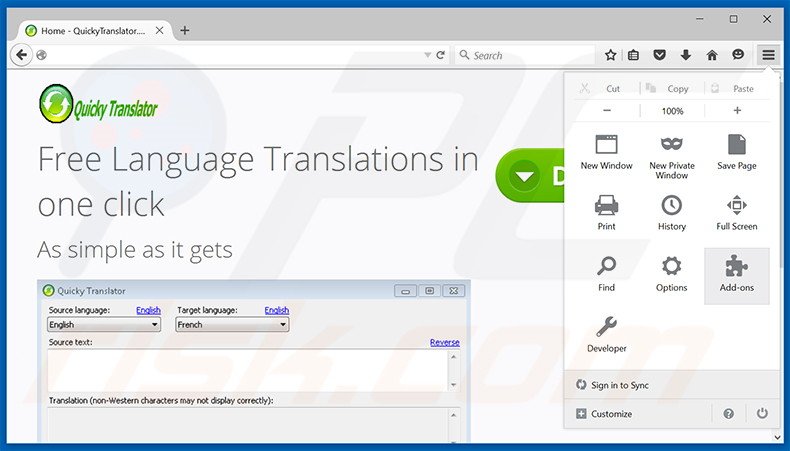
Task: Reload the current page
Action: point(440,55)
